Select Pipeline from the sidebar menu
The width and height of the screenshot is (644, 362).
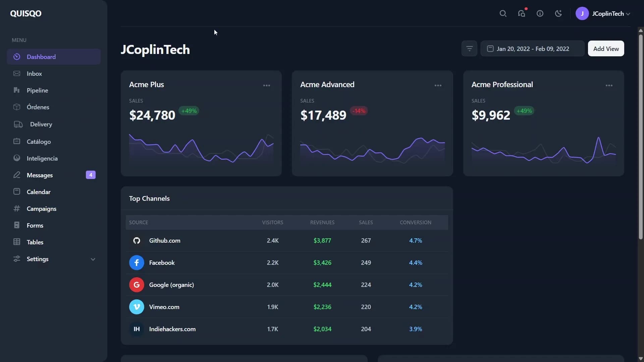click(37, 90)
